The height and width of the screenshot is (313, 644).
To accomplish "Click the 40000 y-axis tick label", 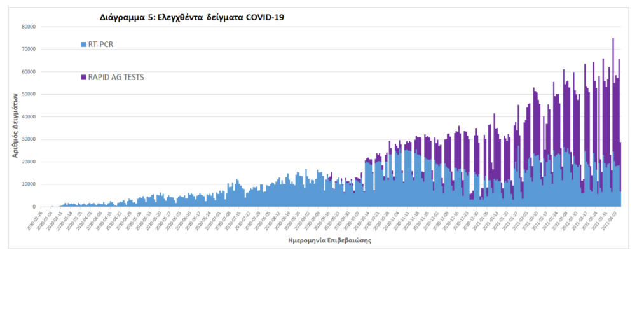I will (x=28, y=117).
